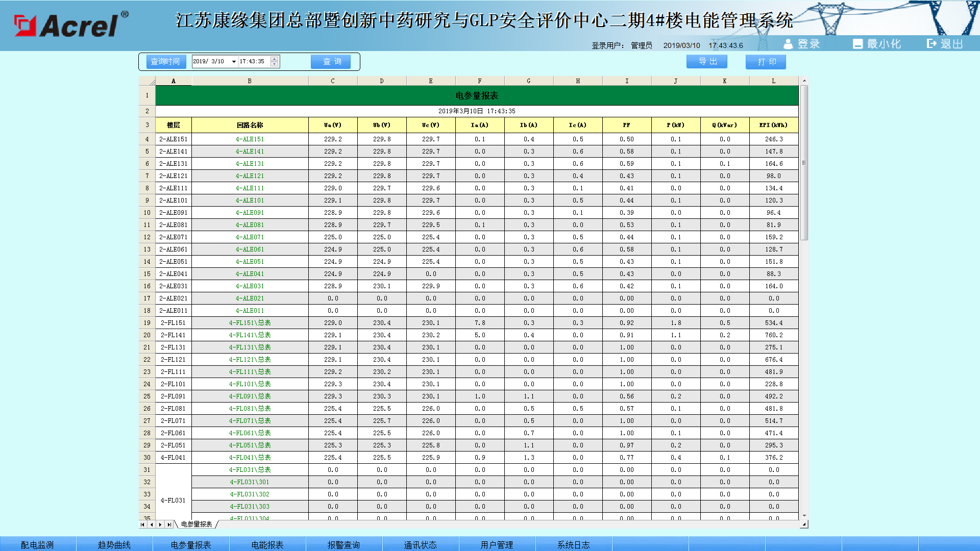Increase the query time with up spinner
This screenshot has height=551, width=980.
click(275, 59)
